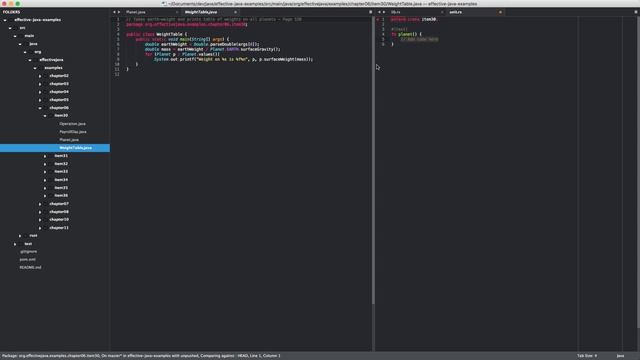The height and width of the screenshot is (360, 640).
Task: Collapse the chapter06 folder arrow
Action: point(40,108)
